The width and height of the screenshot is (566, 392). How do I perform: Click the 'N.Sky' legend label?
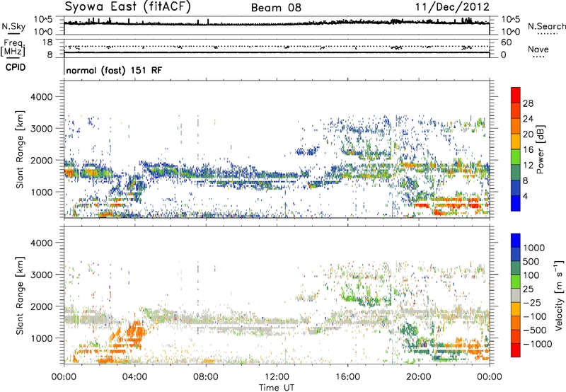13,26
